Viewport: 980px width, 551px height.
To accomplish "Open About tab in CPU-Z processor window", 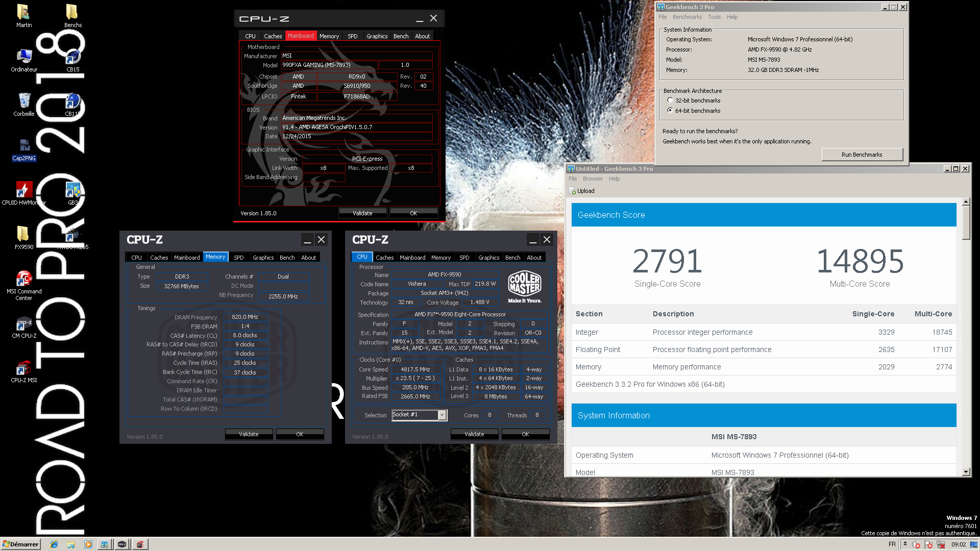I will (534, 258).
